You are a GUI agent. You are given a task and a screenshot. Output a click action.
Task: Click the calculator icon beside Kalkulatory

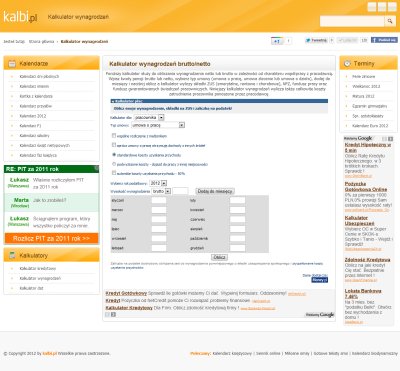click(12, 255)
